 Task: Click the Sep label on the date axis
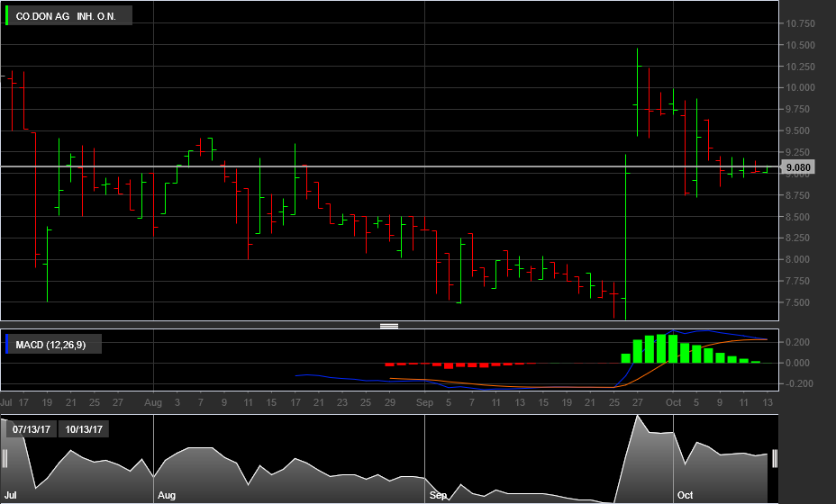coord(424,403)
